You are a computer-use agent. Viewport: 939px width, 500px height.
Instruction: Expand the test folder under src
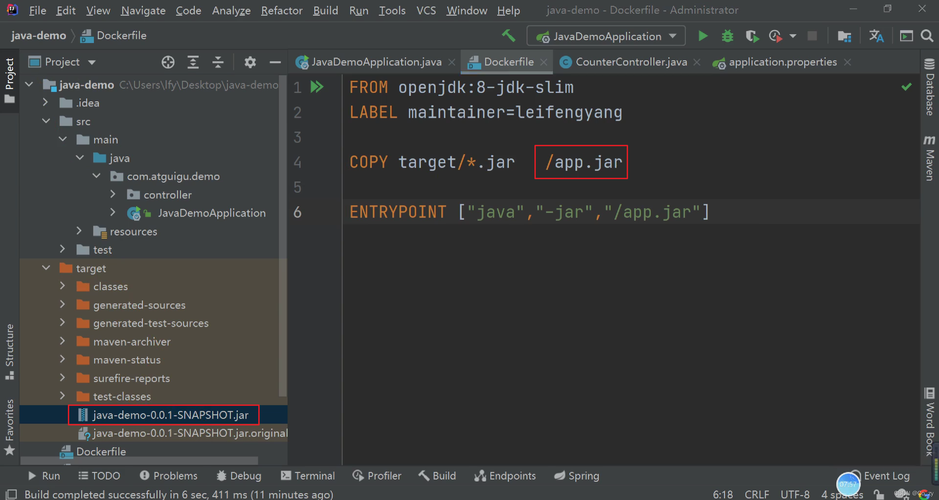[62, 249]
